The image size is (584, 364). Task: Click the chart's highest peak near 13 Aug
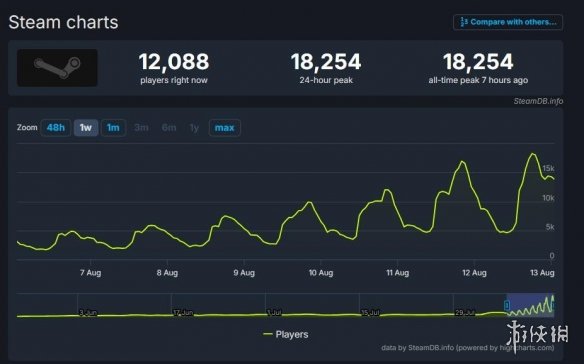(x=533, y=154)
